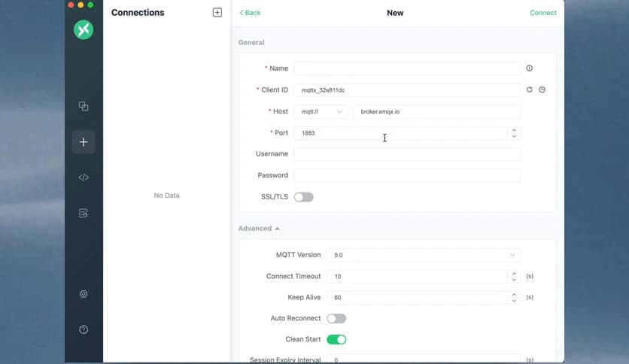Click into the Username input field

(407, 154)
